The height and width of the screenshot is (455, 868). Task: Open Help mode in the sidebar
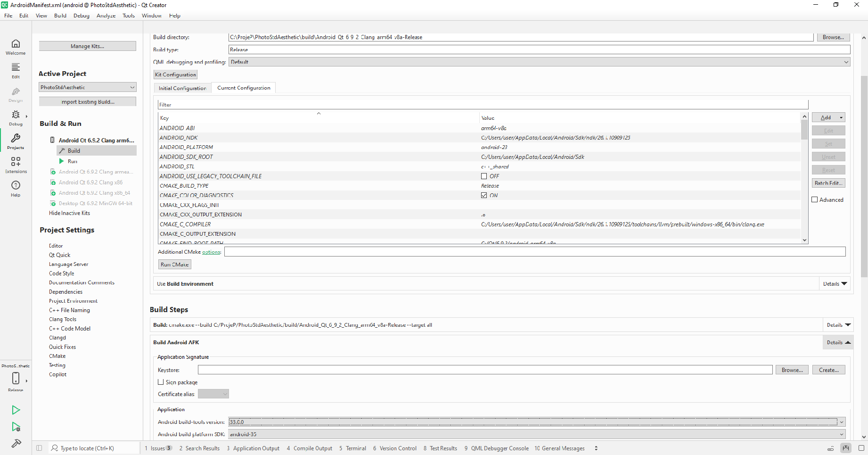(16, 189)
